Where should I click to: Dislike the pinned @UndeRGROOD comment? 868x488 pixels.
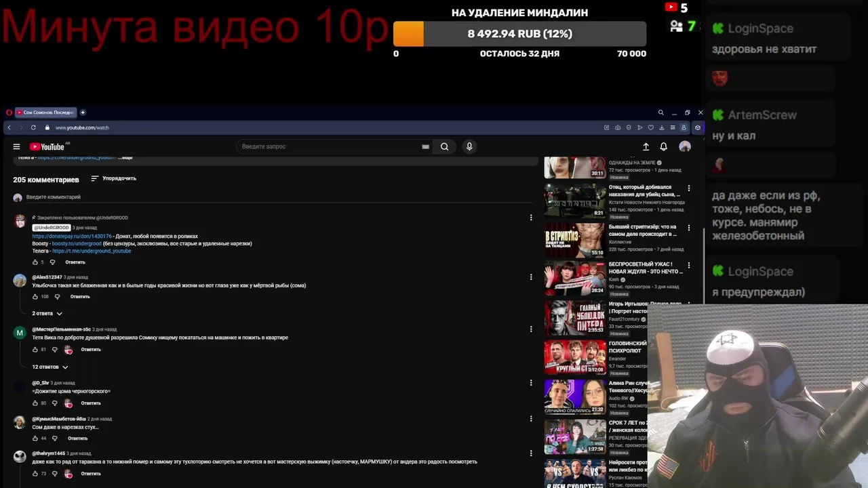pyautogui.click(x=52, y=262)
